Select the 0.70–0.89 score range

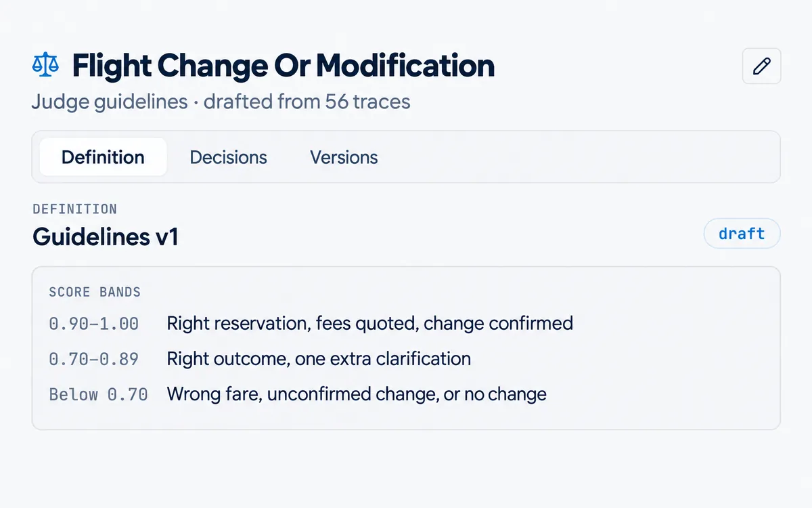coord(94,358)
